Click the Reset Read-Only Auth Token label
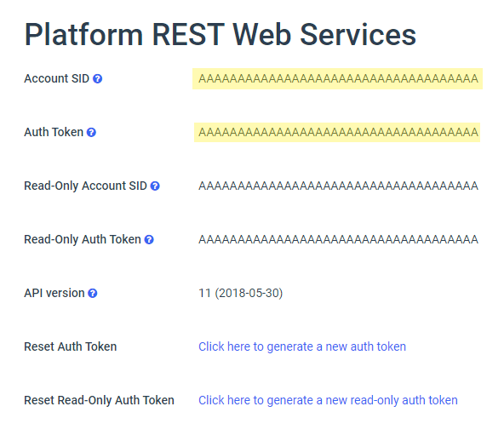The width and height of the screenshot is (504, 435). (99, 400)
